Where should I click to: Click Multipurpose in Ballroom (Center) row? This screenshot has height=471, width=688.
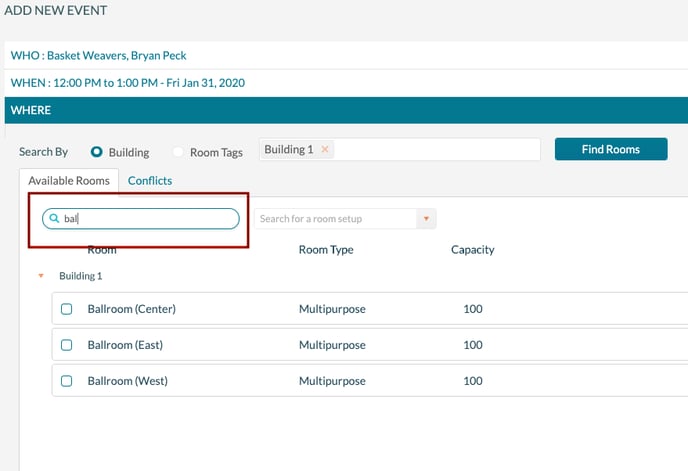coord(332,309)
